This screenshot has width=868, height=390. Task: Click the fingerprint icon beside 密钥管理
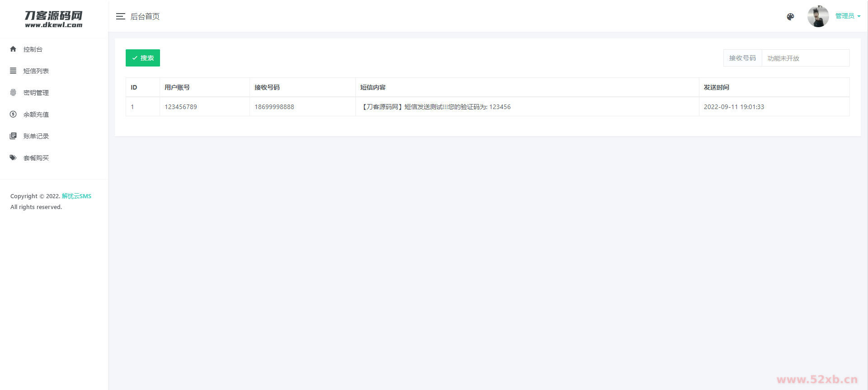pos(13,92)
